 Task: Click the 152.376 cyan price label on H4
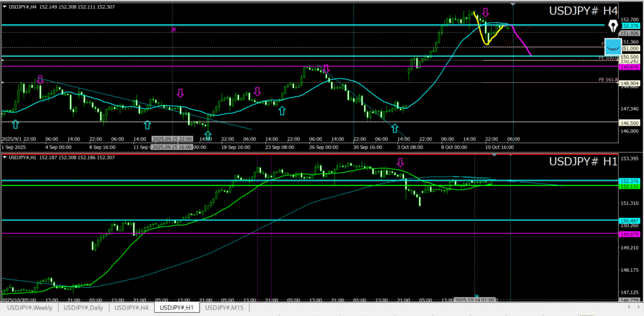point(628,26)
